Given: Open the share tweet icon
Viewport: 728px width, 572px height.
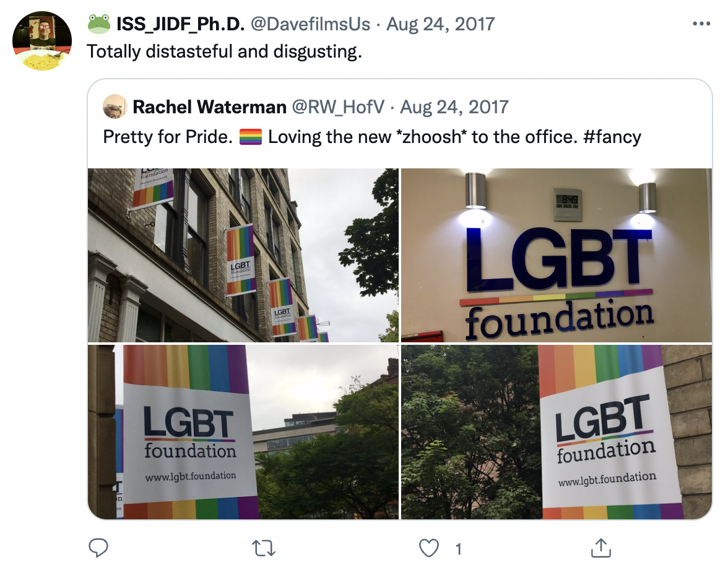Looking at the screenshot, I should (x=600, y=548).
